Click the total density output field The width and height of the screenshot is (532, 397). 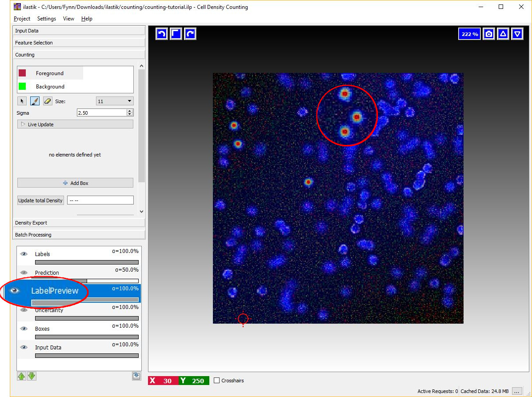pyautogui.click(x=100, y=200)
